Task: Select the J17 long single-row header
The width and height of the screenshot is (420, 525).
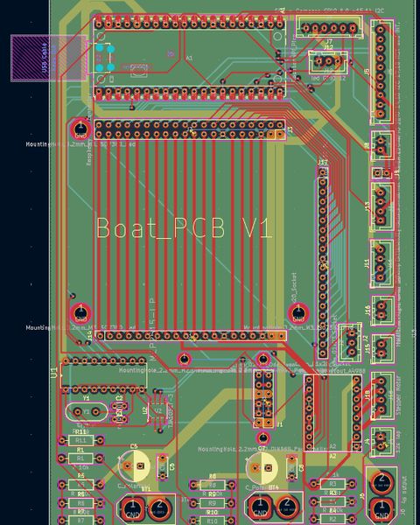Action: click(x=323, y=262)
